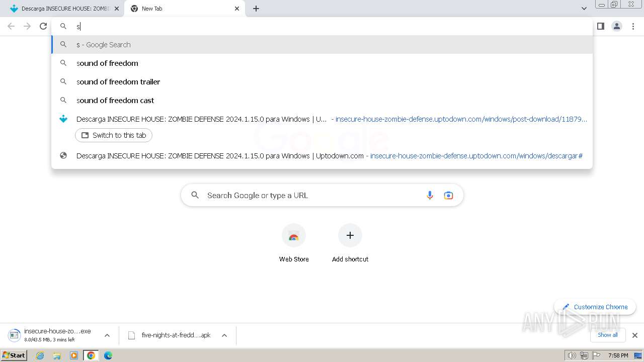The height and width of the screenshot is (362, 644).
Task: Open the side panel icon
Action: coord(600,26)
